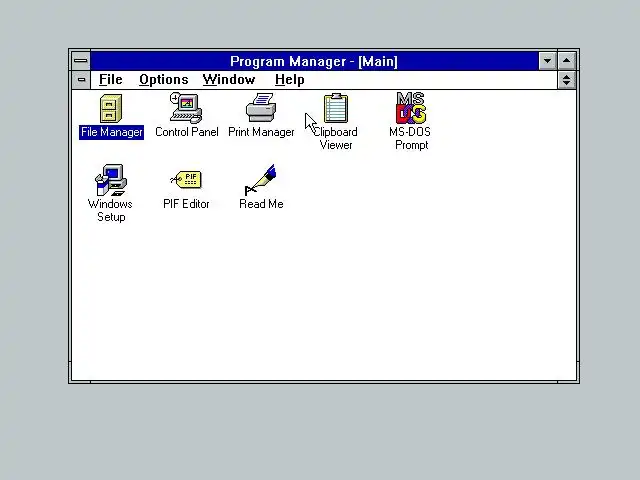This screenshot has width=640, height=480.
Task: Click the "MS-DOS Prompt" label text
Action: [x=411, y=138]
